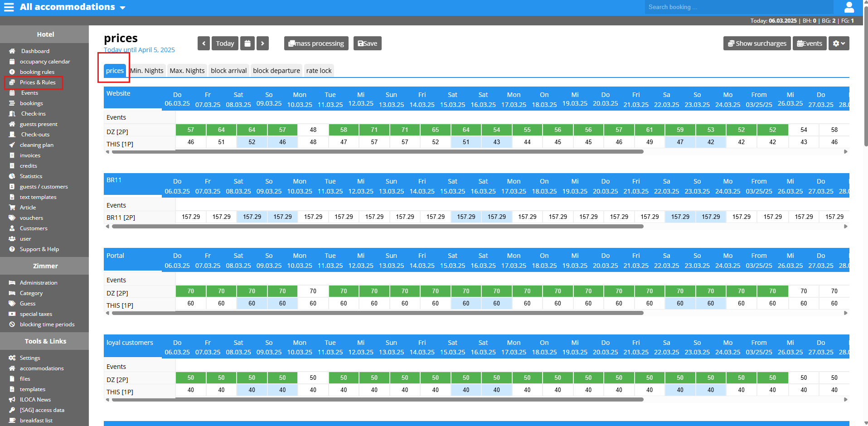The image size is (868, 426).
Task: Click the Check-outs icon in sidebar
Action: point(12,135)
